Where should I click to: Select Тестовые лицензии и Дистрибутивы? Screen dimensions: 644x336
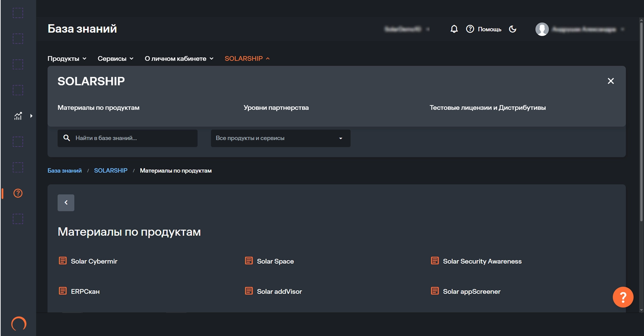click(x=488, y=107)
